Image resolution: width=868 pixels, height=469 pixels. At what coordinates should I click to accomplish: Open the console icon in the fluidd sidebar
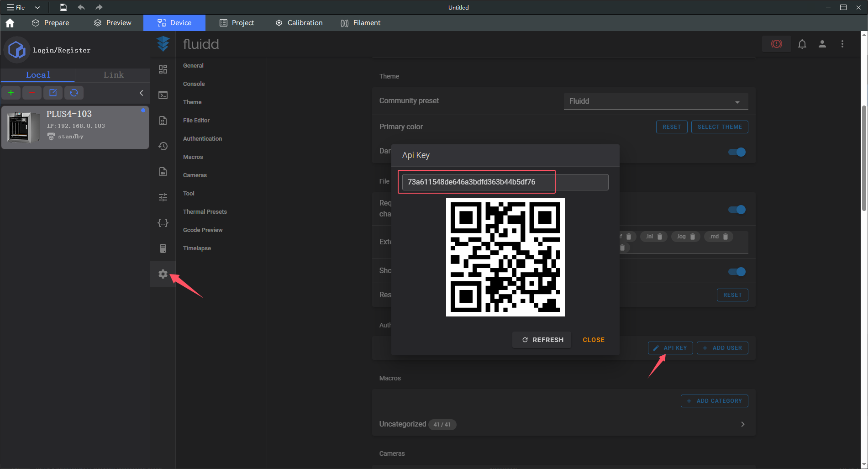point(163,95)
